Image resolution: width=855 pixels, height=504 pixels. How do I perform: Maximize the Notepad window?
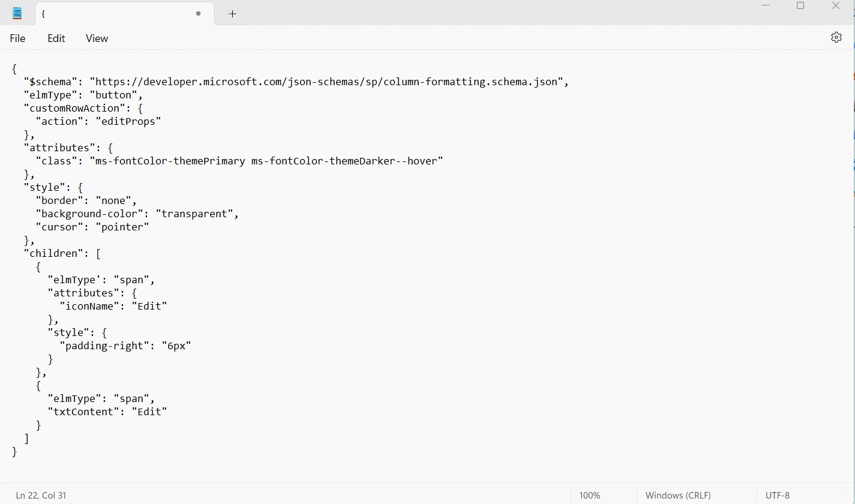[x=800, y=6]
